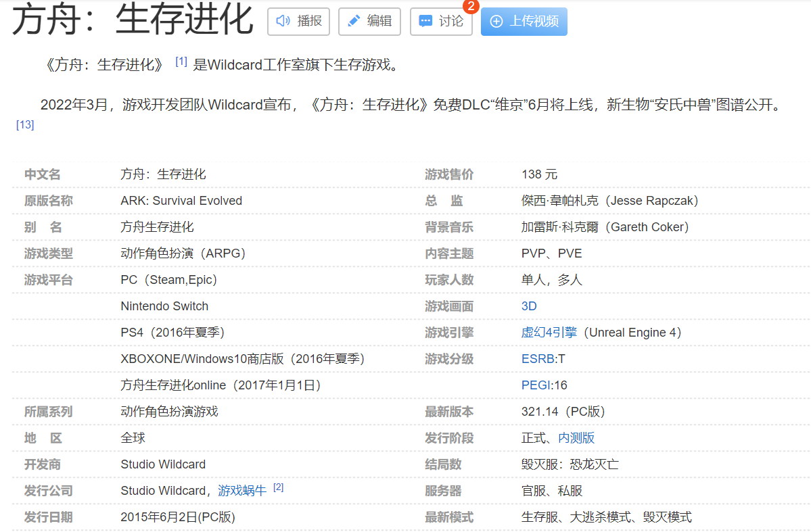The height and width of the screenshot is (532, 811).
Task: Click the original name ARK: Survival Evolved
Action: (x=181, y=201)
